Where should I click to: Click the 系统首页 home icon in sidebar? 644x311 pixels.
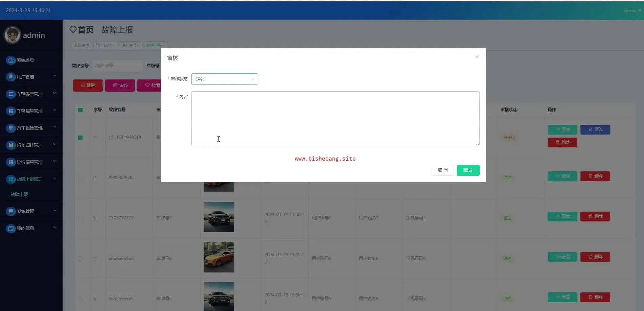[x=11, y=60]
